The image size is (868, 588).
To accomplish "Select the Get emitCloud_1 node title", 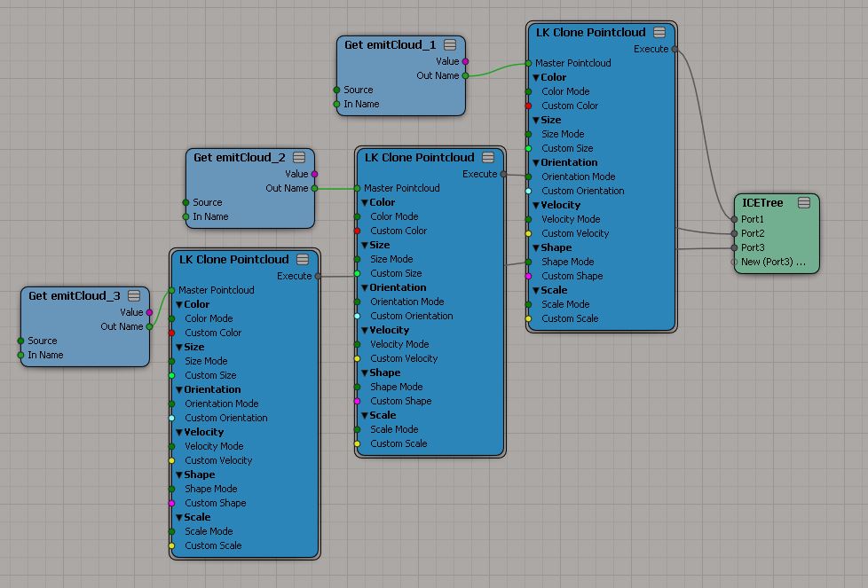I will pos(390,45).
